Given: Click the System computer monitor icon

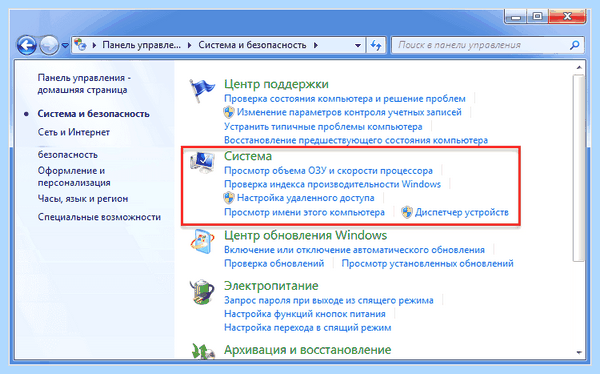Looking at the screenshot, I should coord(202,162).
